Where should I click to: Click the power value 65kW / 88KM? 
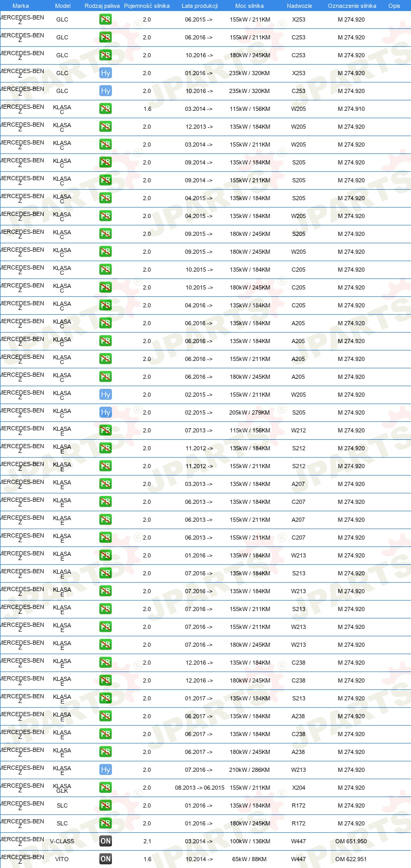(x=250, y=860)
